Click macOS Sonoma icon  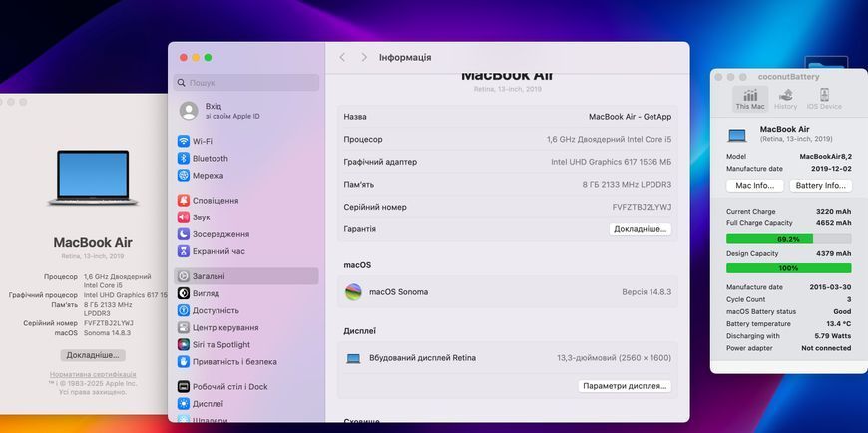353,292
